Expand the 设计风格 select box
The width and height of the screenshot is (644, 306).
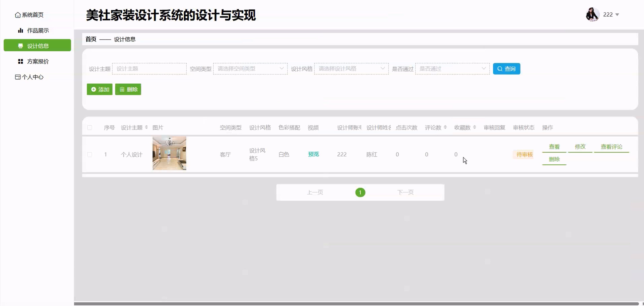pos(351,69)
